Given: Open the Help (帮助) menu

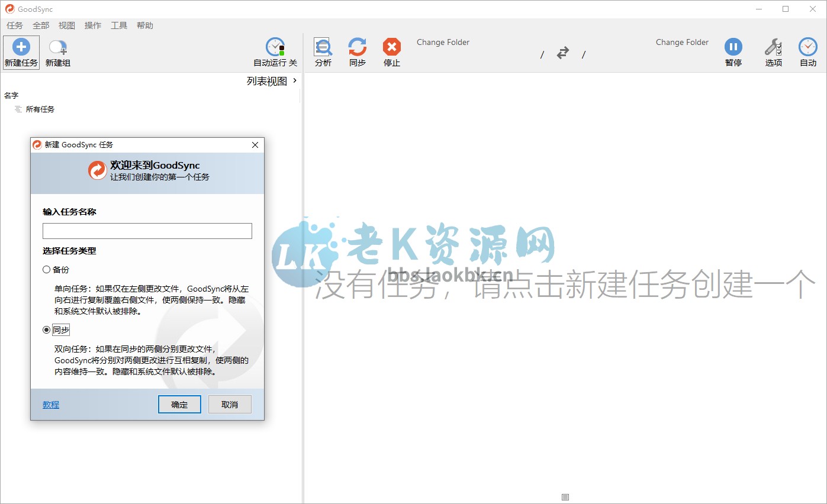Looking at the screenshot, I should (x=145, y=25).
